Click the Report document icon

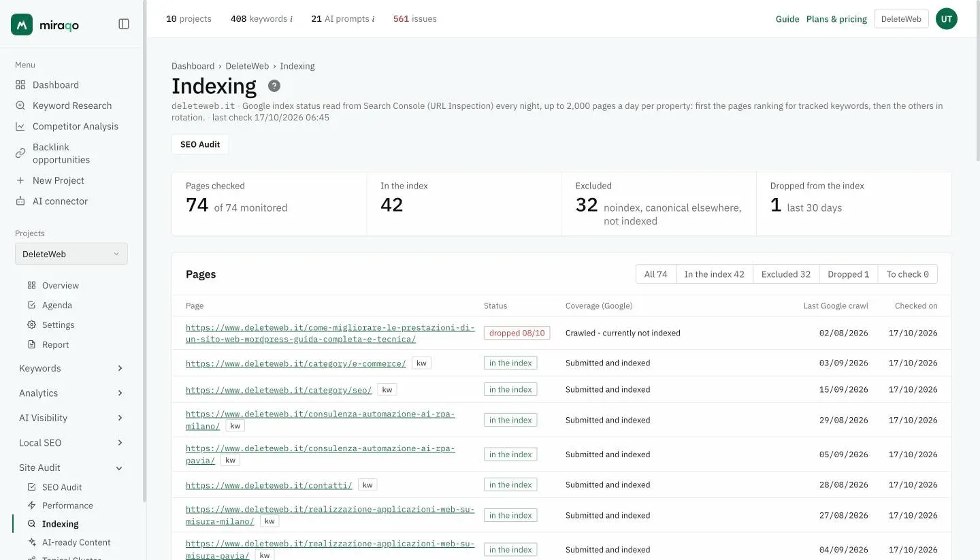coord(31,345)
